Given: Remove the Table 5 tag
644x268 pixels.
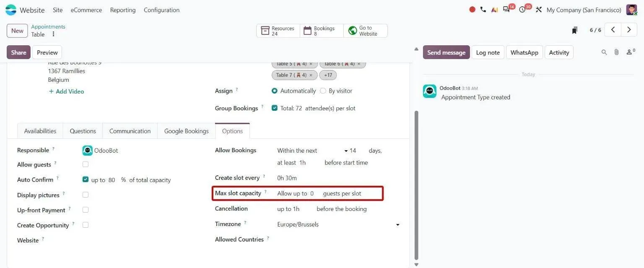Looking at the screenshot, I should pos(311,64).
